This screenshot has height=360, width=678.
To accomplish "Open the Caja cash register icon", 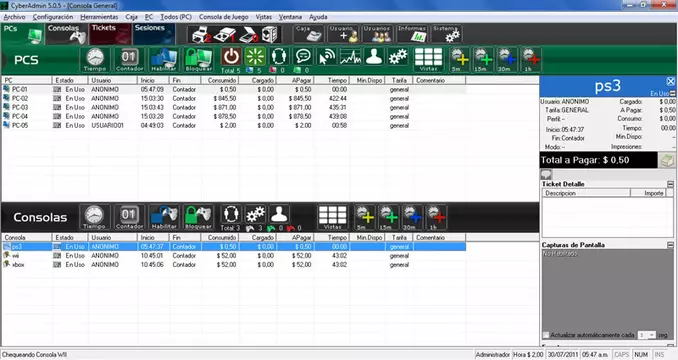I will [x=308, y=34].
